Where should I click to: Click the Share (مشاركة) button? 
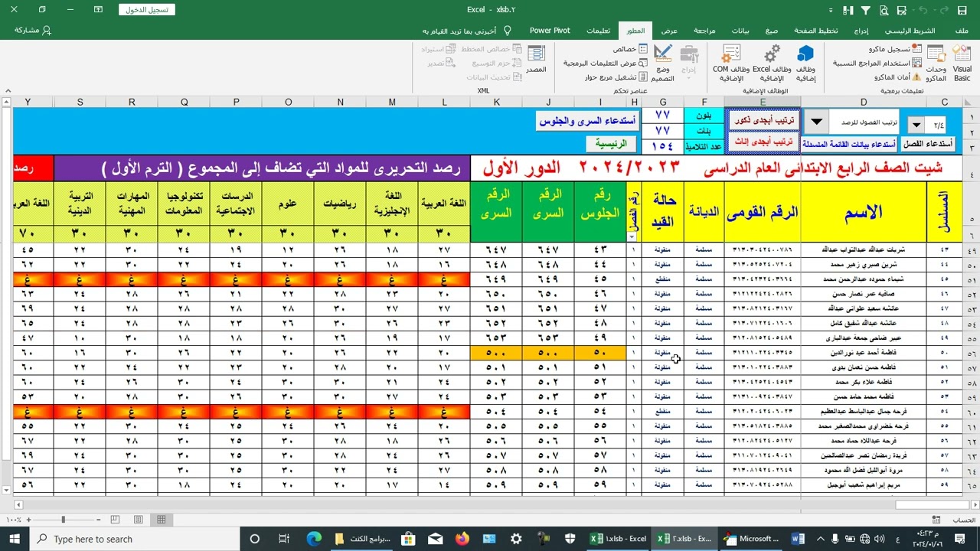[x=33, y=30]
